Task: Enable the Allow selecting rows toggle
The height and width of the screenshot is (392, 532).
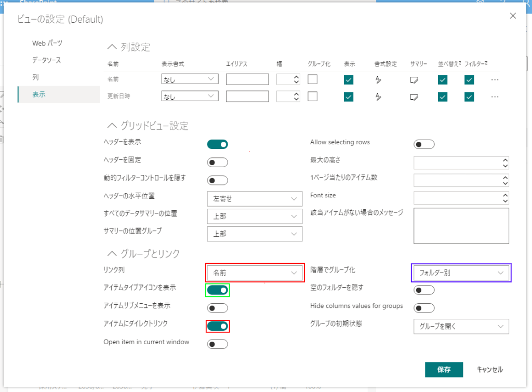Action: (x=424, y=144)
